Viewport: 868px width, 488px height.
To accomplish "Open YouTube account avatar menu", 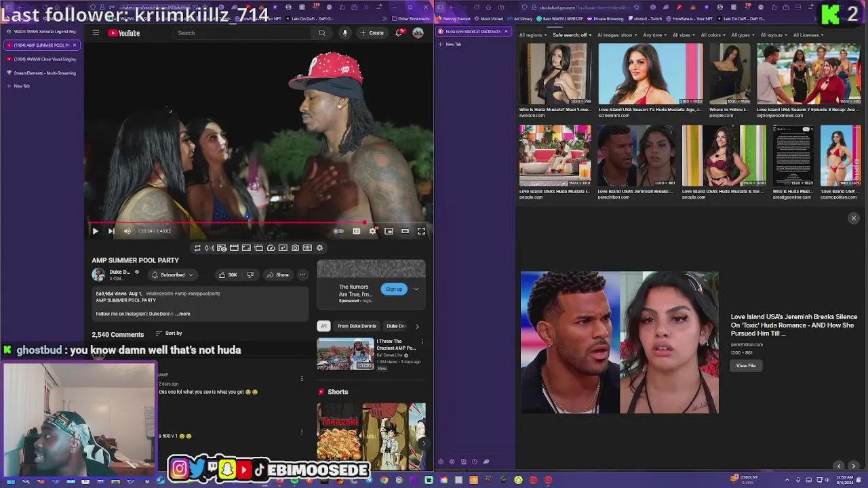I will [x=418, y=33].
